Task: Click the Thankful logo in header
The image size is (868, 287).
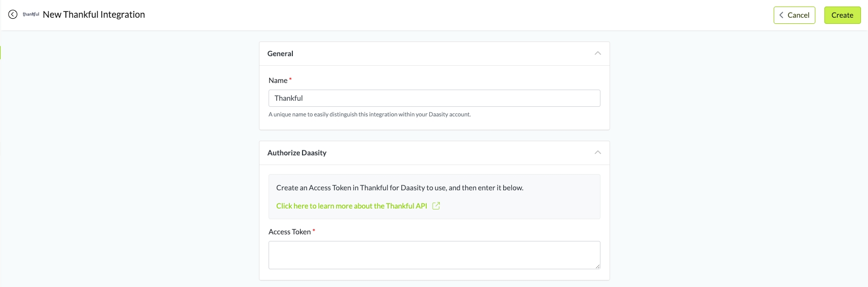Action: [31, 15]
